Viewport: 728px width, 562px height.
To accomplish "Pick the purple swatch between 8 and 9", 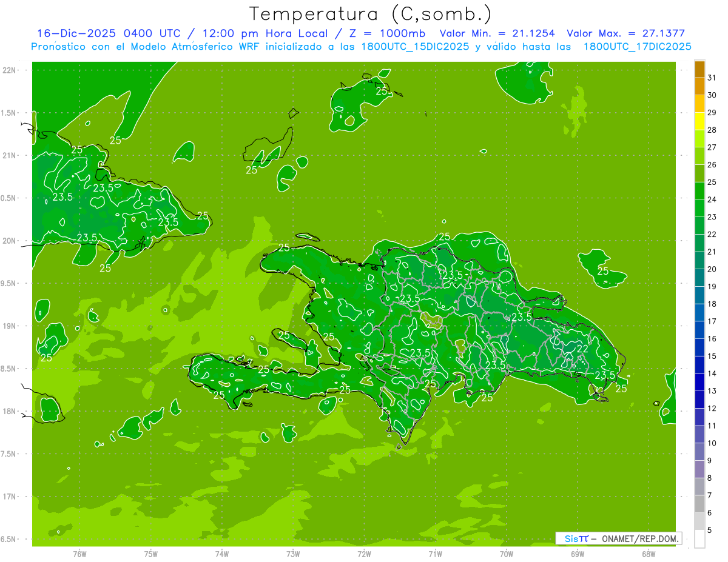I will click(x=699, y=469).
